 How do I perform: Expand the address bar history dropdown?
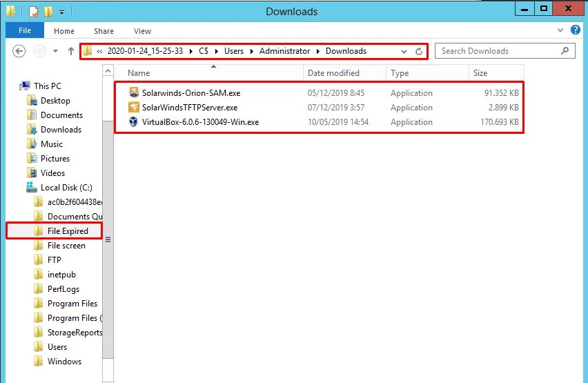pyautogui.click(x=404, y=51)
